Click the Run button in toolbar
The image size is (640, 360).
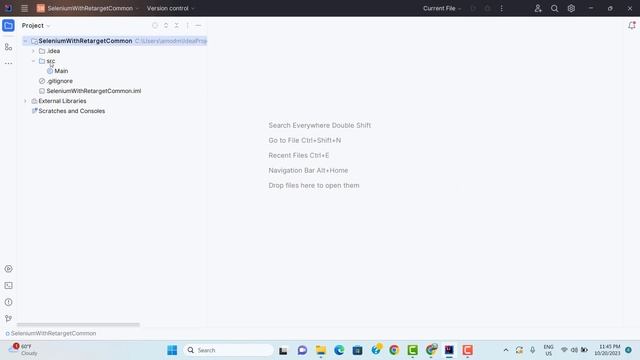473,8
